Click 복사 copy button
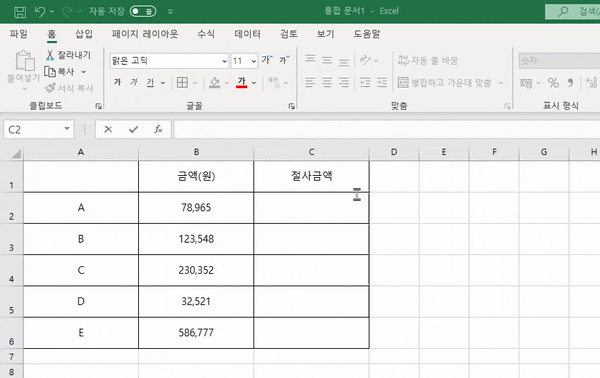 click(59, 72)
